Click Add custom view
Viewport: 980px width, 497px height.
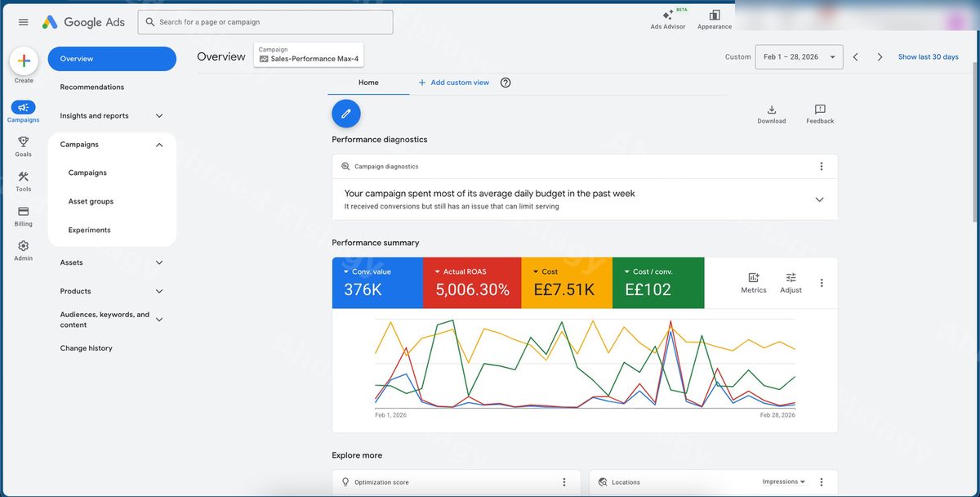[454, 83]
